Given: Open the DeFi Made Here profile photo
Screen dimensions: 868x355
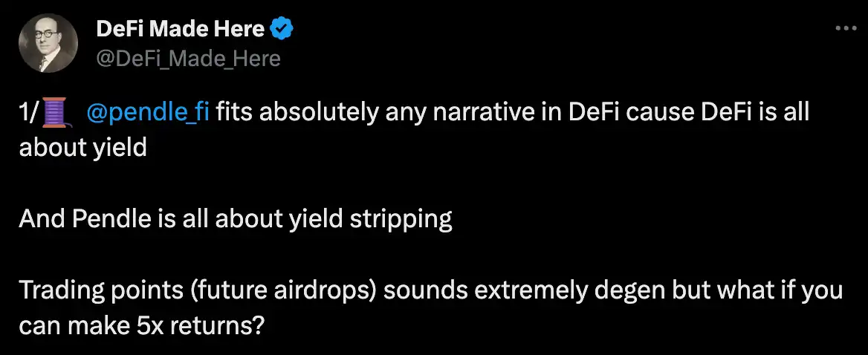Looking at the screenshot, I should [x=48, y=43].
